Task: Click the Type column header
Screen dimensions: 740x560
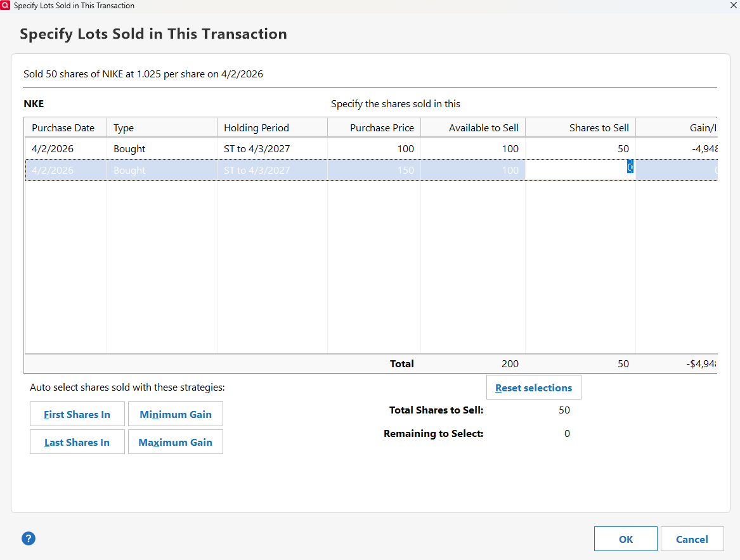Action: 124,127
